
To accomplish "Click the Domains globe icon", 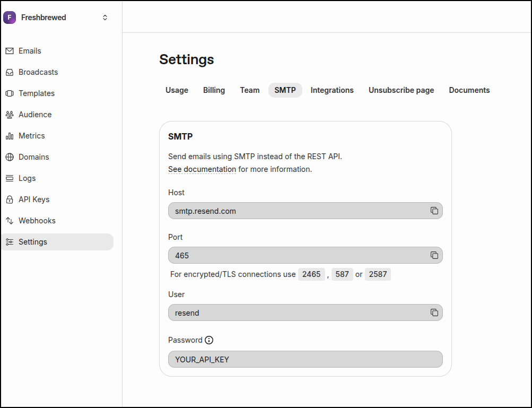I will pos(10,157).
